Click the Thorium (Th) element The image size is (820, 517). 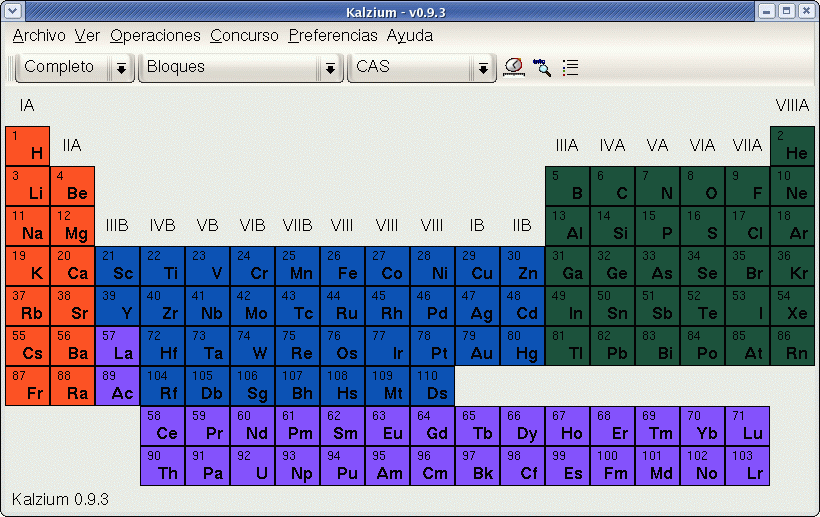coord(163,466)
